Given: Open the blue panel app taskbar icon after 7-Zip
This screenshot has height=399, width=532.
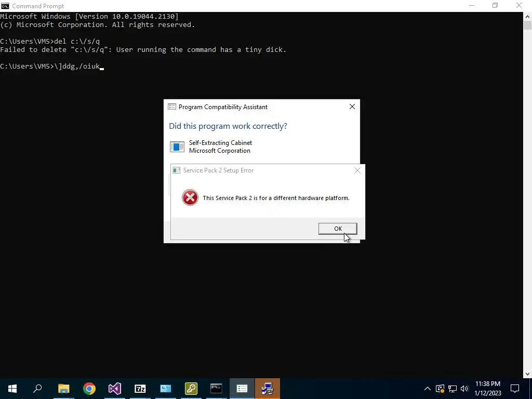Looking at the screenshot, I should [166, 389].
